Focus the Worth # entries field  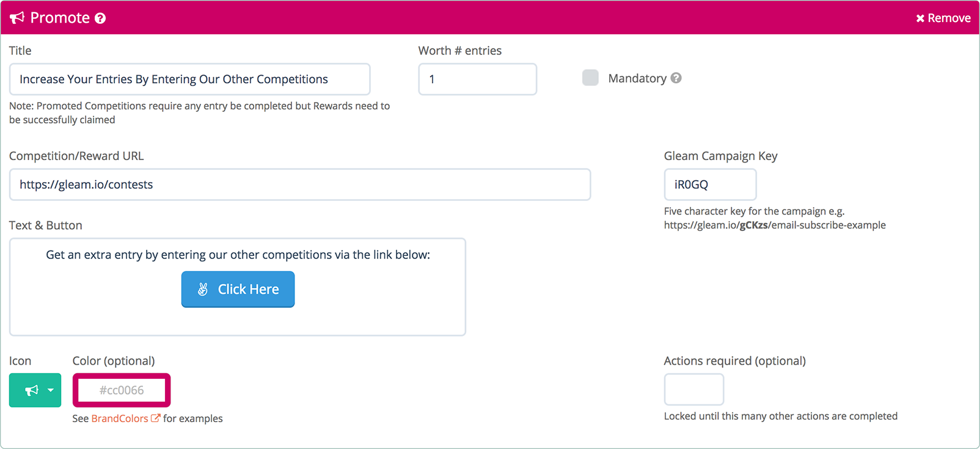click(x=477, y=79)
